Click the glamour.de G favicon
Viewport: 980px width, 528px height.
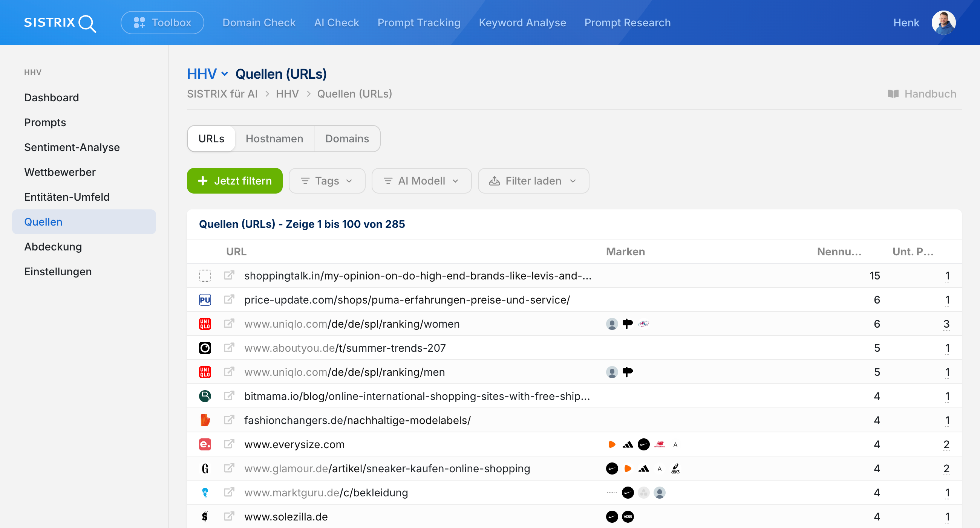click(205, 469)
